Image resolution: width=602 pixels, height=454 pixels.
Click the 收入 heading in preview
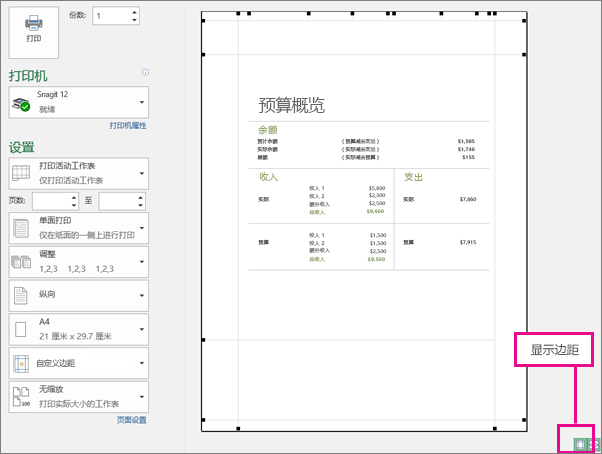coord(268,177)
